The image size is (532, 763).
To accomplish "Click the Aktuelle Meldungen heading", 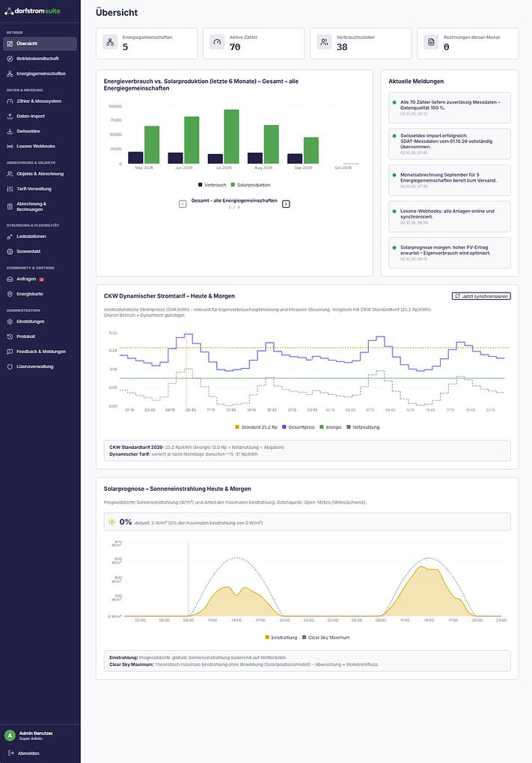I will 416,82.
